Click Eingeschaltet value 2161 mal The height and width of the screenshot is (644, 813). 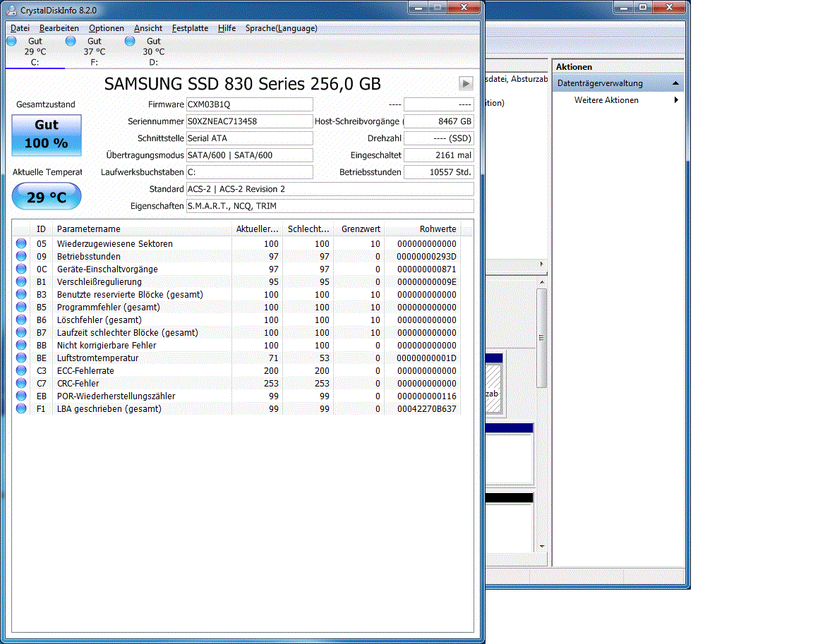coord(439,155)
